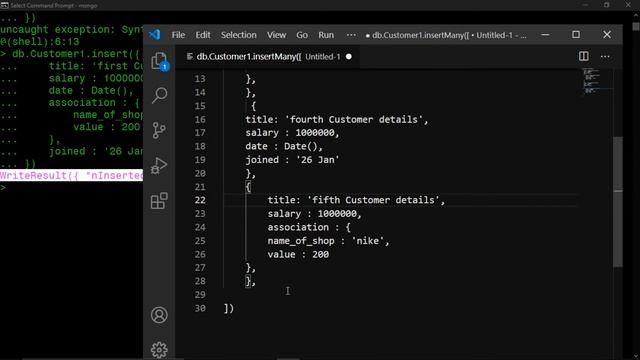Screen dimensions: 640x360
Task: Click the 'date : Date(),' line 18
Action: tap(284, 146)
